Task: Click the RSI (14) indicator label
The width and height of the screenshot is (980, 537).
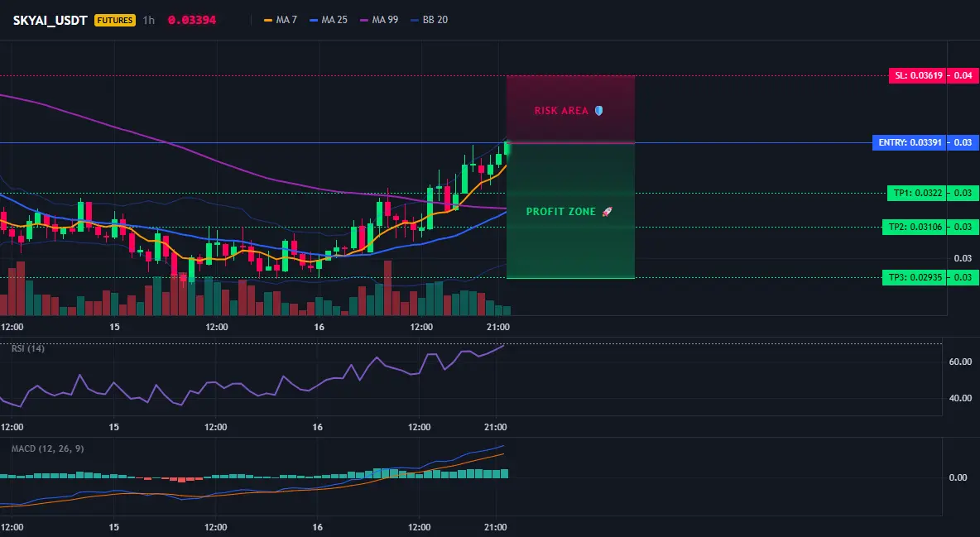Action: pos(28,348)
